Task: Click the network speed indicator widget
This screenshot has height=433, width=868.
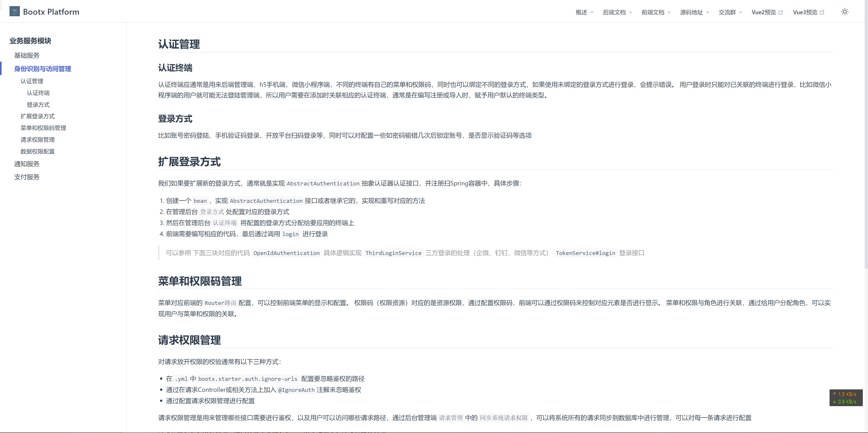Action: pyautogui.click(x=846, y=398)
